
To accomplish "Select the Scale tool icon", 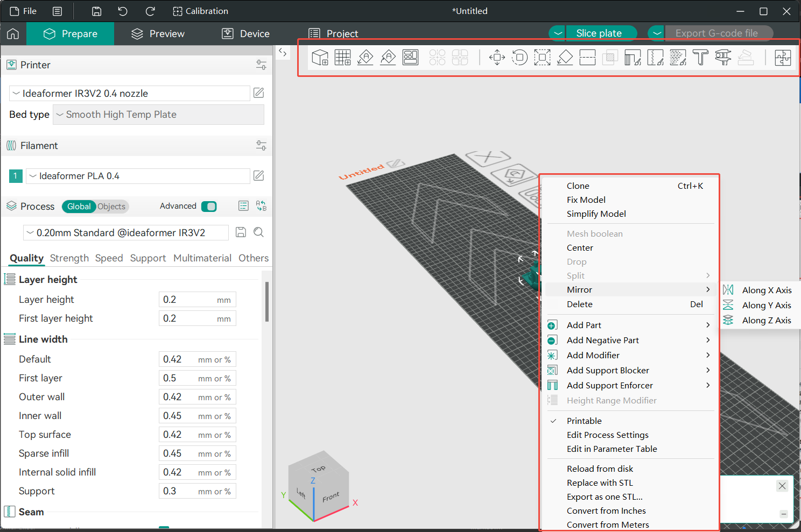I will click(x=542, y=57).
